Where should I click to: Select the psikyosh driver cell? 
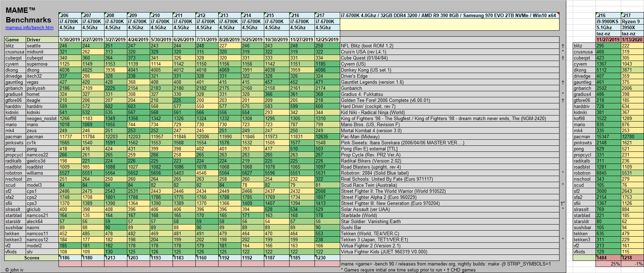pyautogui.click(x=42, y=88)
